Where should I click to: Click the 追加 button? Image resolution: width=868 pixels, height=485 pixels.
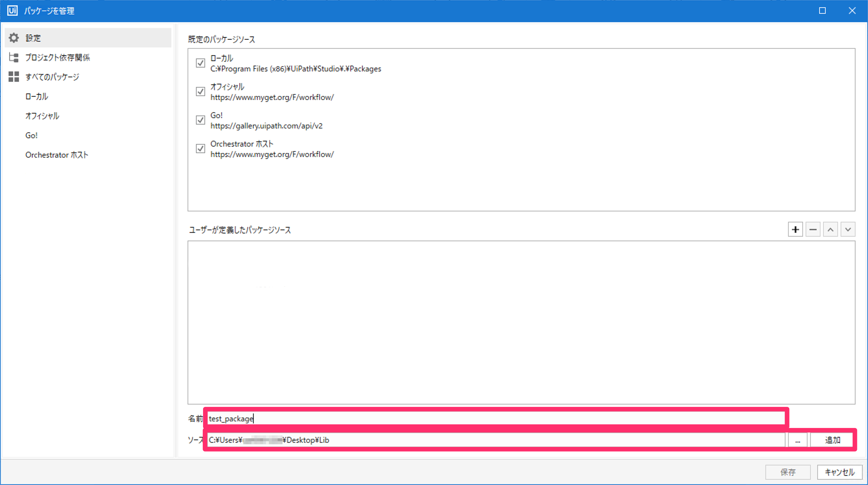coord(832,440)
